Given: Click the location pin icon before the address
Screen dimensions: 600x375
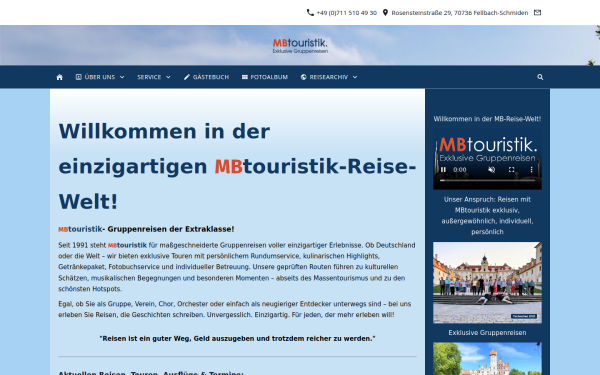Looking at the screenshot, I should (385, 13).
